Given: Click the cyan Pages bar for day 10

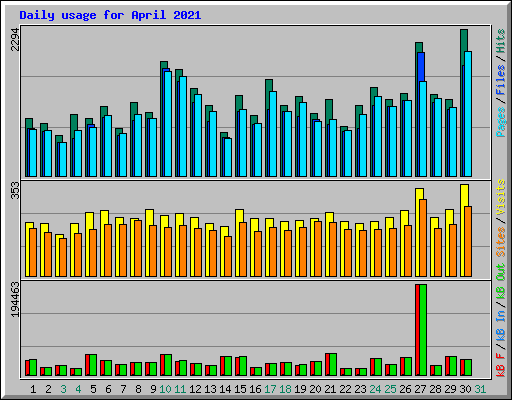Looking at the screenshot, I should (168, 124).
